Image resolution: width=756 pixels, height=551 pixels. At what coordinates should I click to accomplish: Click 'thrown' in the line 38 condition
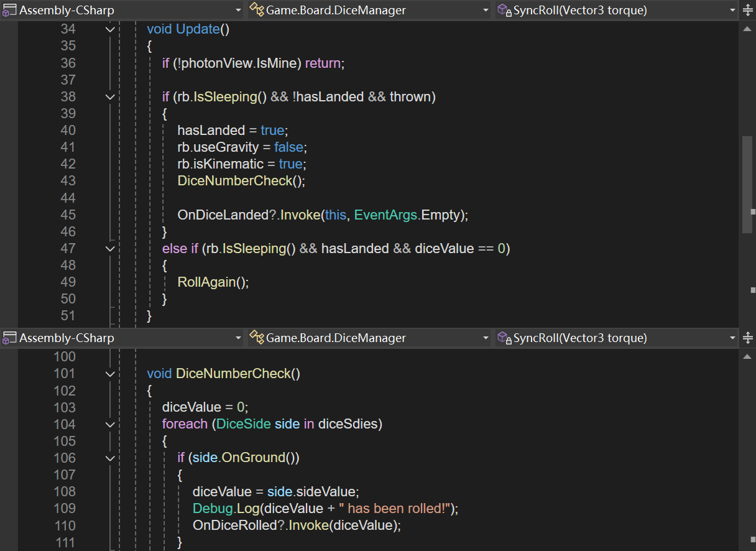tap(410, 96)
